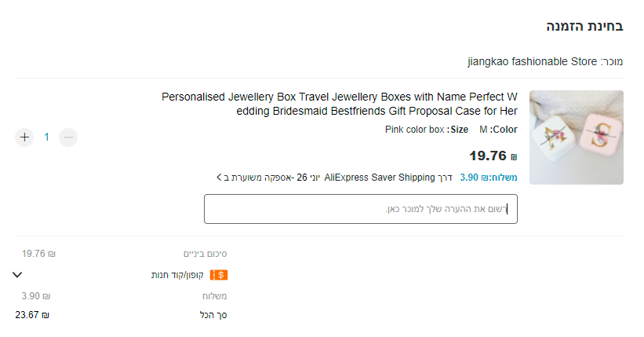Increase quantity with the plus button
This screenshot has width=644, height=337.
(24, 137)
